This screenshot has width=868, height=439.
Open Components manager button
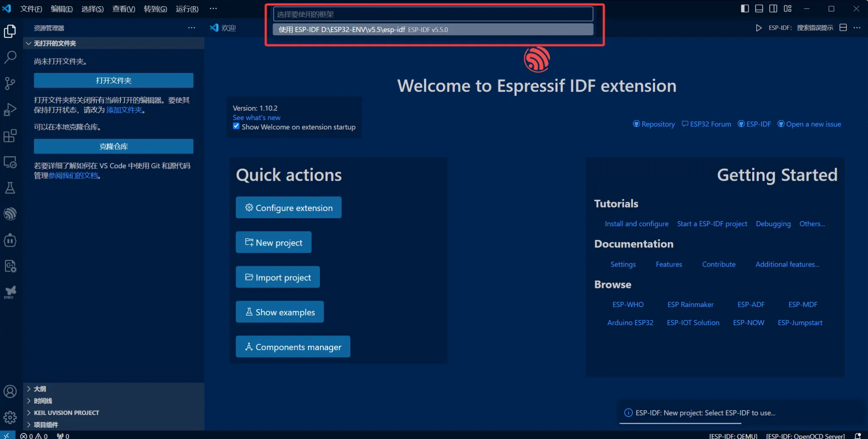(293, 347)
